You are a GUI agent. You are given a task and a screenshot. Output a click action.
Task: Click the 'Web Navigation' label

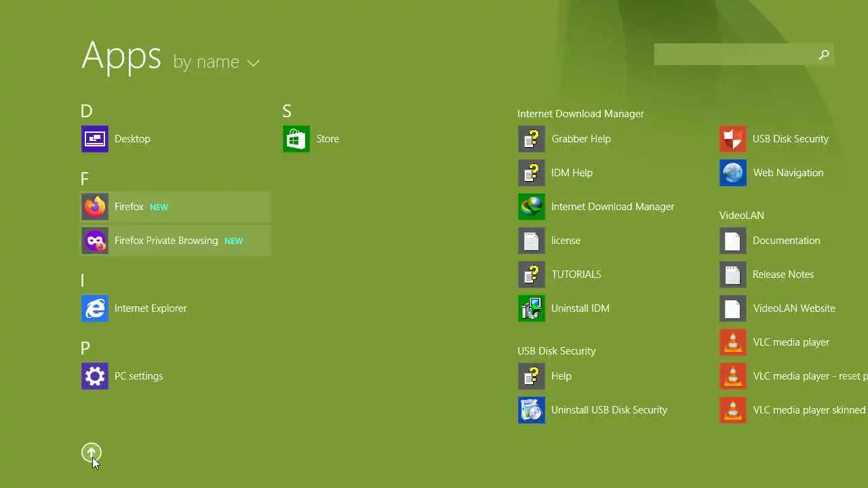788,173
